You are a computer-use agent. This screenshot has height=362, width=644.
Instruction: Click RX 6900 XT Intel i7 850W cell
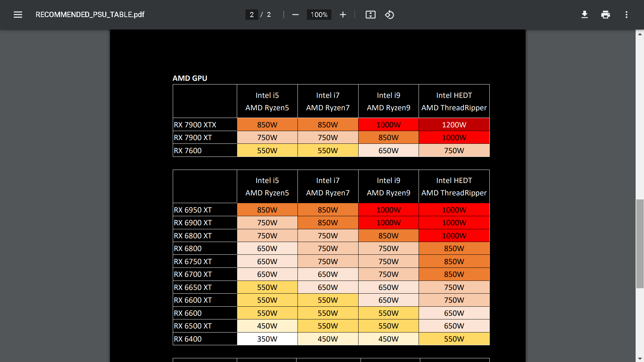328,223
